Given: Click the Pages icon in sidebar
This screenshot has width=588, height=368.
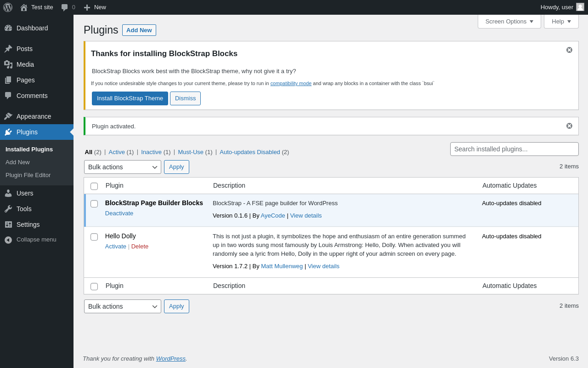Looking at the screenshot, I should [x=8, y=80].
